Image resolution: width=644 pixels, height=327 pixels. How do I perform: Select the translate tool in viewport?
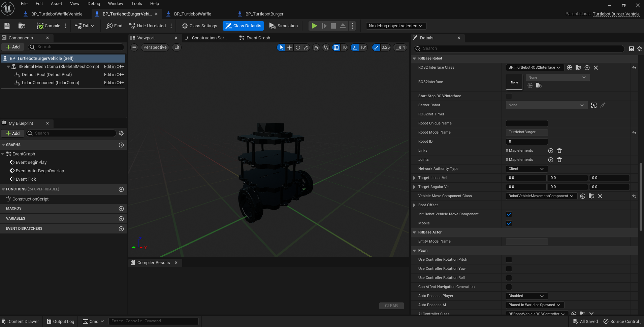click(x=289, y=47)
